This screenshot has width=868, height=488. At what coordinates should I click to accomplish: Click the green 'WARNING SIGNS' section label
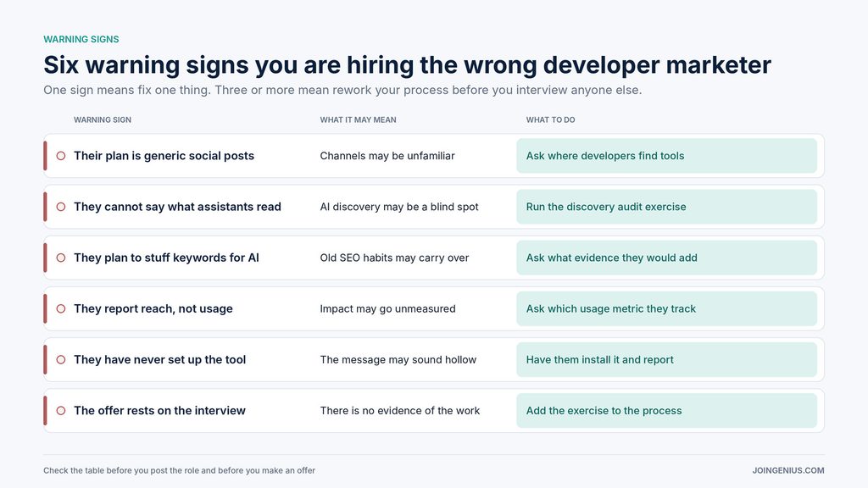pyautogui.click(x=81, y=39)
